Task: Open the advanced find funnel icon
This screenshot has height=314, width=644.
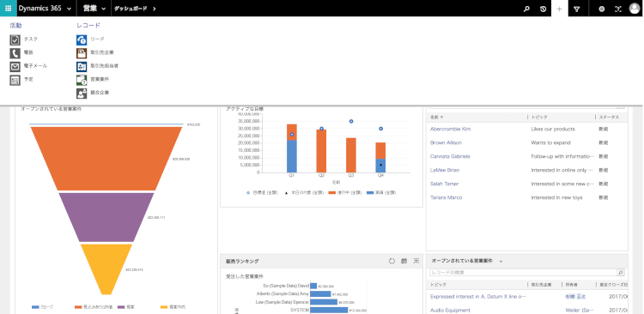Action: click(577, 9)
